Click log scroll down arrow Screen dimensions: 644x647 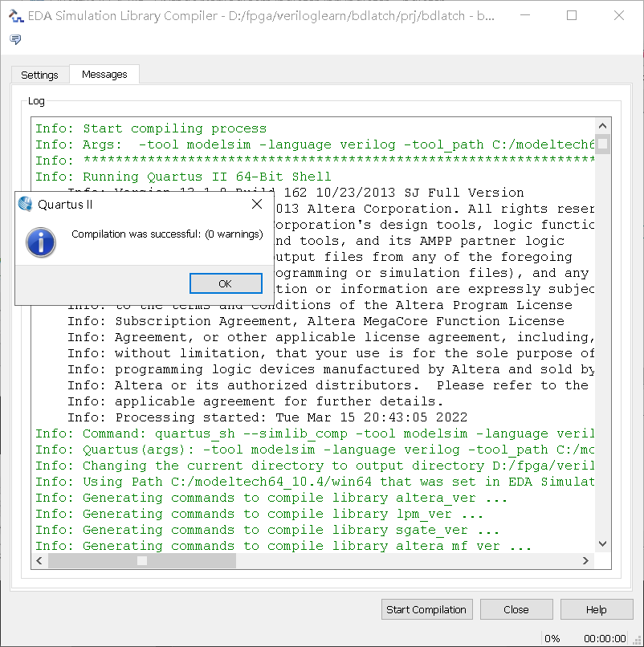coord(603,543)
